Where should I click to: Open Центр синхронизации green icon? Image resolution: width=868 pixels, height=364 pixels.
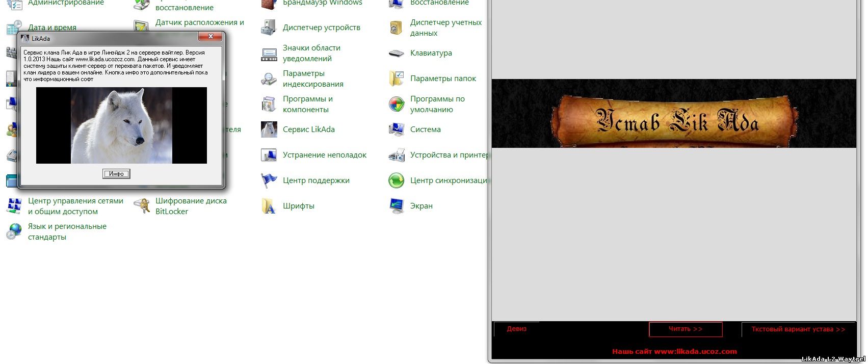coord(396,180)
